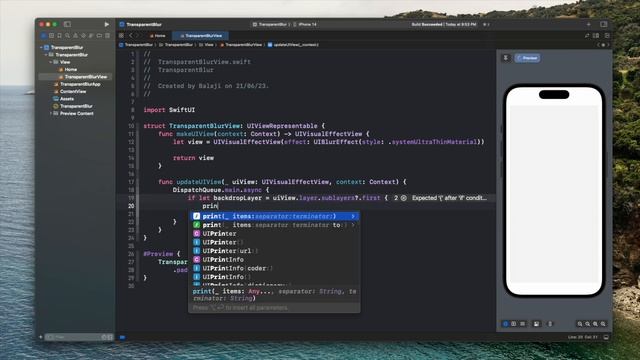Screen dimensions: 640x360
Task: Click updateUIView in the jump bar
Action: (293, 45)
